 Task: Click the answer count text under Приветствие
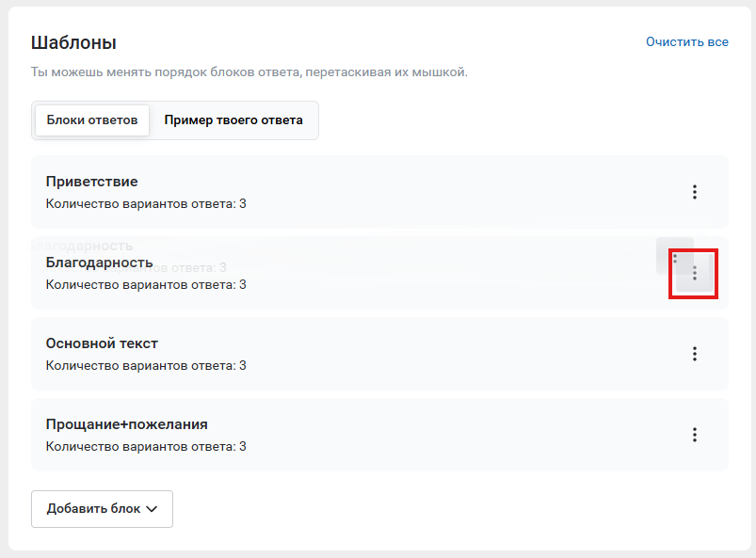pos(146,203)
